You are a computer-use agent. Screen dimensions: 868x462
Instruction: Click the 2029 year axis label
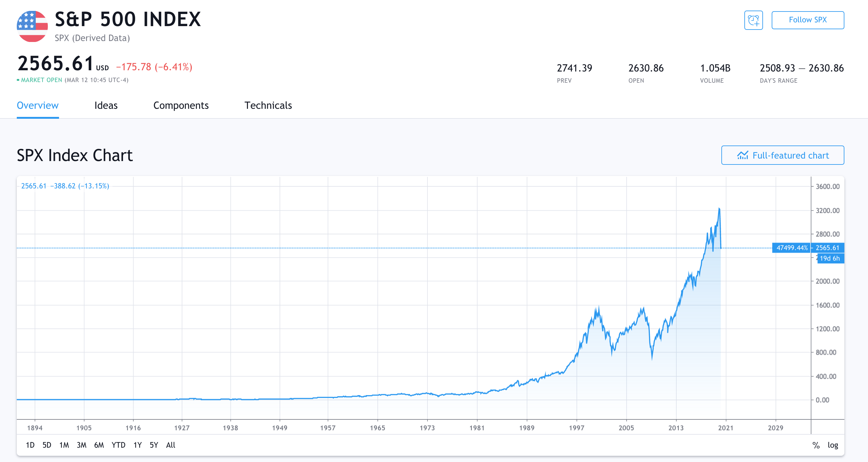point(775,427)
